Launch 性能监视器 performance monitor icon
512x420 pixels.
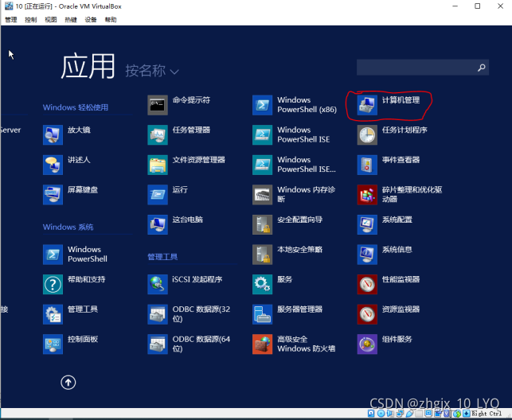367,284
